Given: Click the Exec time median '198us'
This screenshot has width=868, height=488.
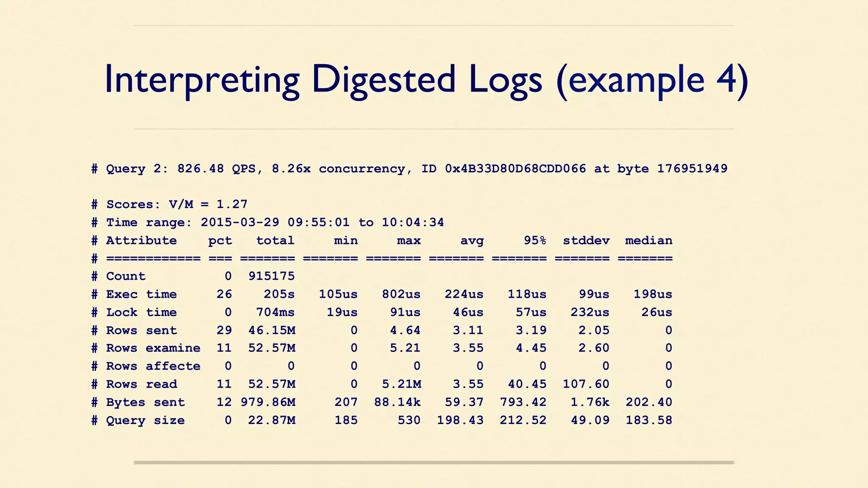Looking at the screenshot, I should [653, 294].
